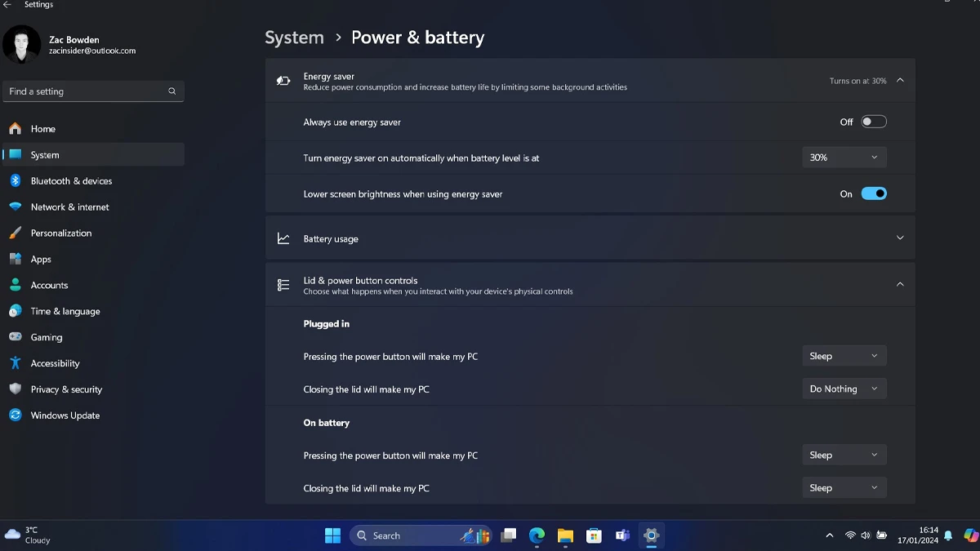Open the weather widget showing 3°C Cloudy
The height and width of the screenshot is (551, 980).
click(29, 535)
